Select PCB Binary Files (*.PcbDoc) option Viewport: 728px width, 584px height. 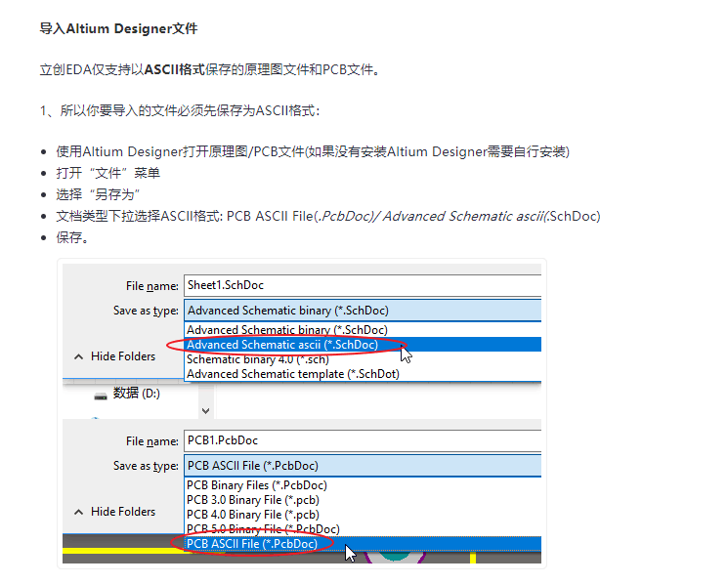tap(256, 485)
